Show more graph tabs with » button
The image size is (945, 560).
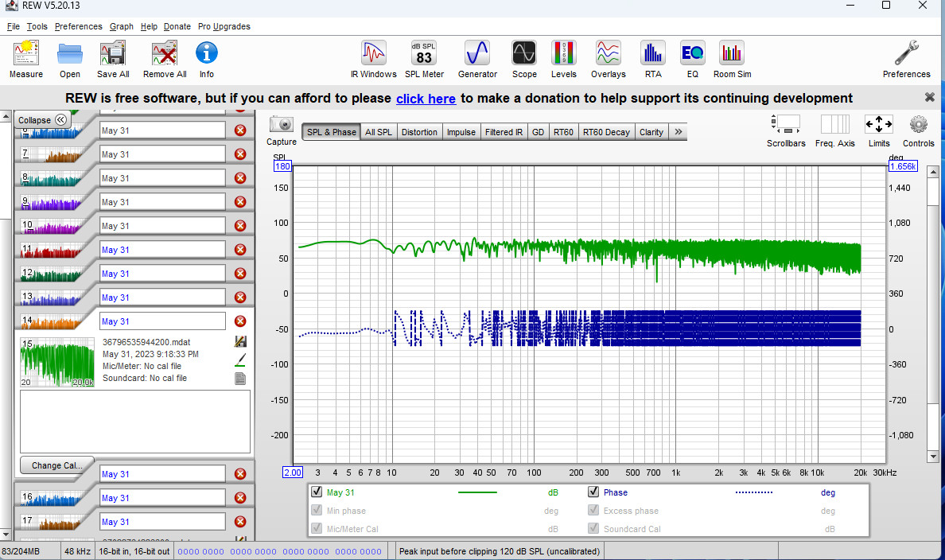click(678, 132)
